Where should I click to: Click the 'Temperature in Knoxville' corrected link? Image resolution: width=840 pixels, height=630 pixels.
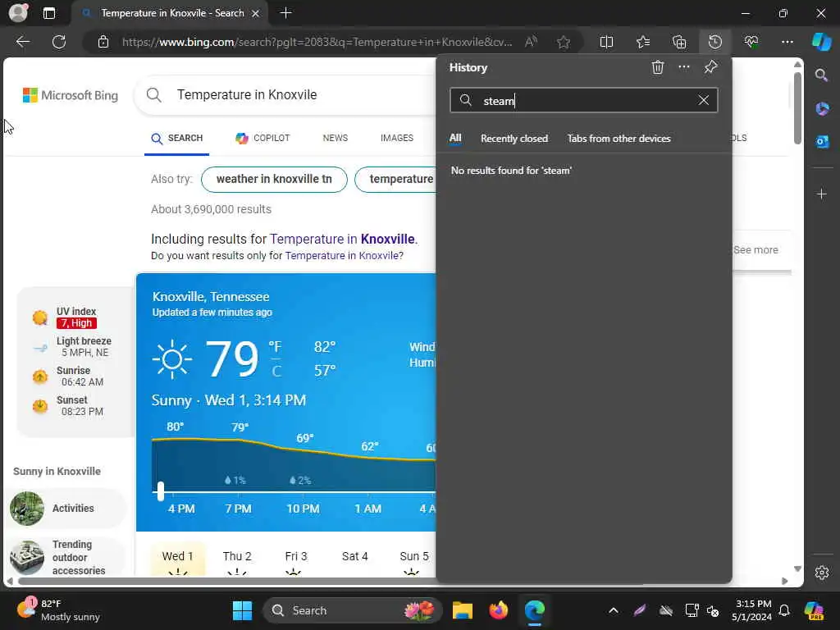coord(342,239)
